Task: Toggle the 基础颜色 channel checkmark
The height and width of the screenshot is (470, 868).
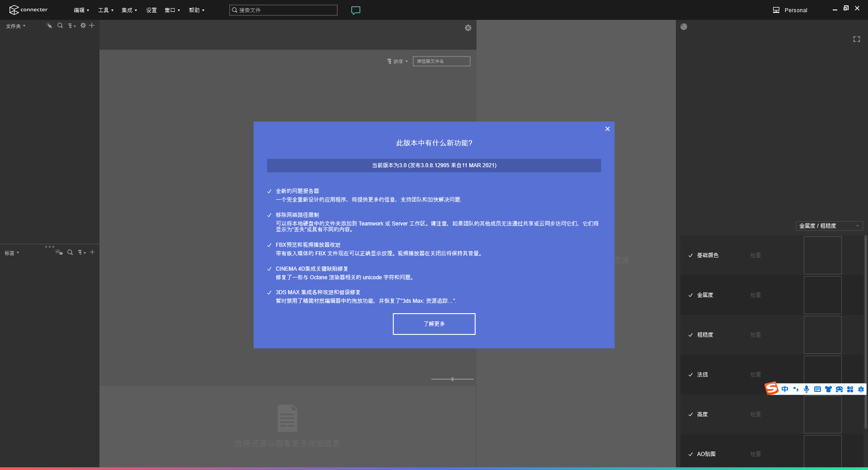Action: 690,255
